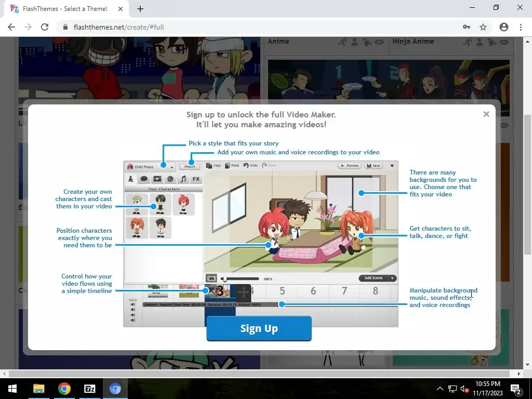Click the 100% zoom slider in the preview

pos(240,279)
